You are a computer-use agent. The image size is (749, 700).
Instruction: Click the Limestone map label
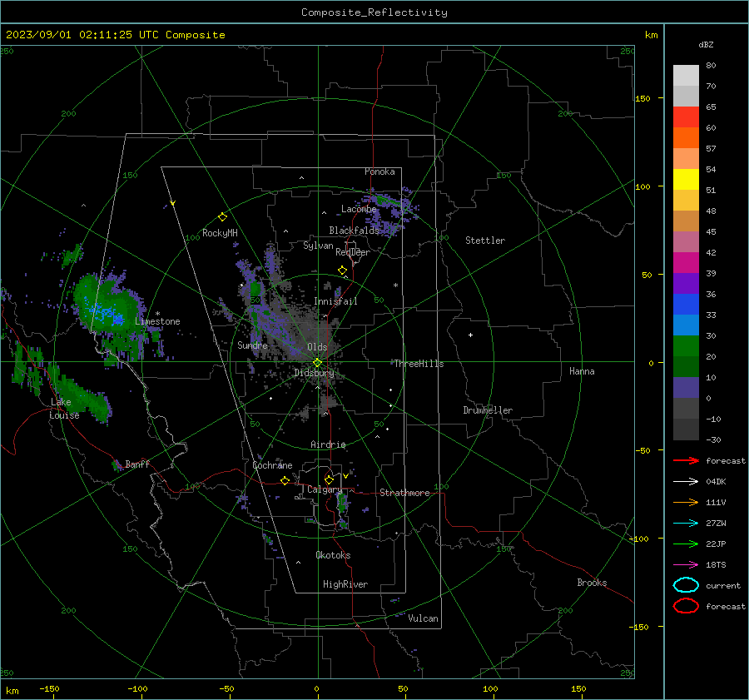(x=157, y=321)
